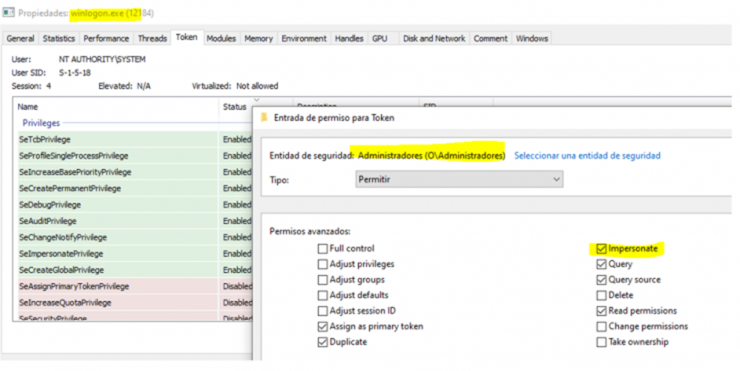Enable the Change permissions checkbox
Viewport: 740px width, 371px height.
coord(601,327)
